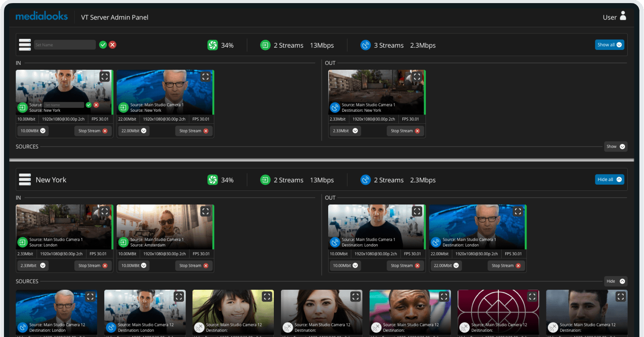Click Show all button in top panel

[609, 45]
